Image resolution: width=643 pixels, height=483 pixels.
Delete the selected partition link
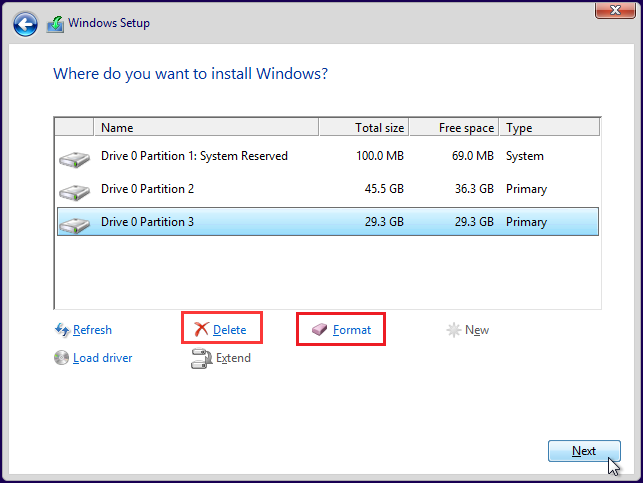click(x=230, y=330)
